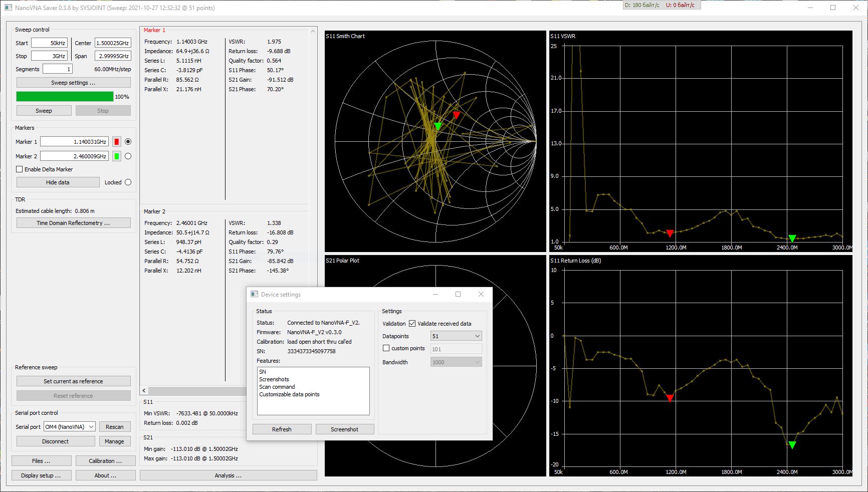Select 'Screenshots' in Features list
This screenshot has width=868, height=492.
coord(274,379)
